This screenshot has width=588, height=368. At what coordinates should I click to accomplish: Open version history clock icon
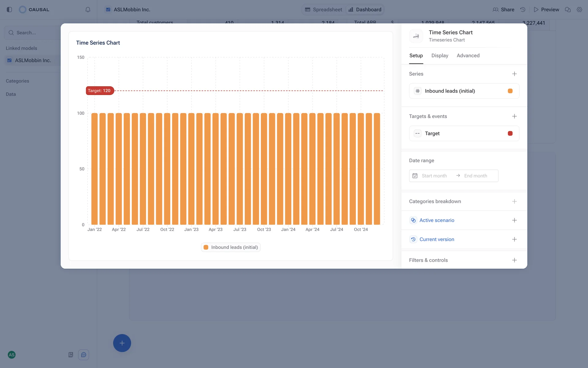pyautogui.click(x=523, y=10)
